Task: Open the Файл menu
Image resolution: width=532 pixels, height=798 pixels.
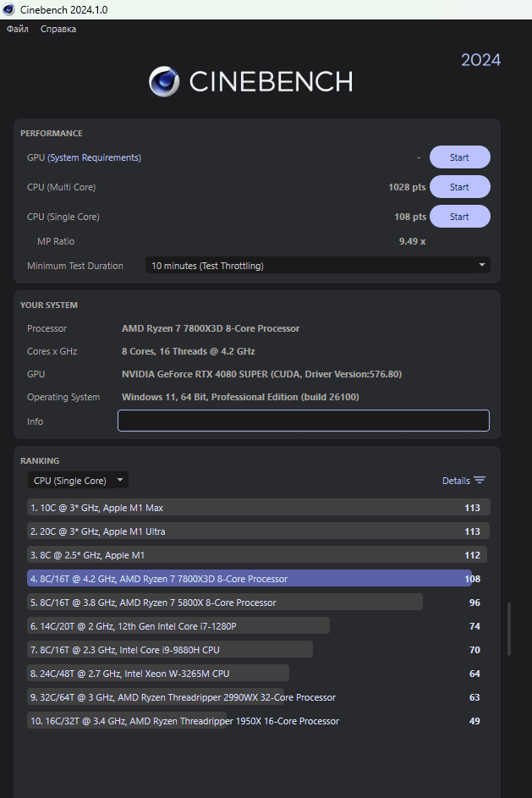Action: (17, 29)
